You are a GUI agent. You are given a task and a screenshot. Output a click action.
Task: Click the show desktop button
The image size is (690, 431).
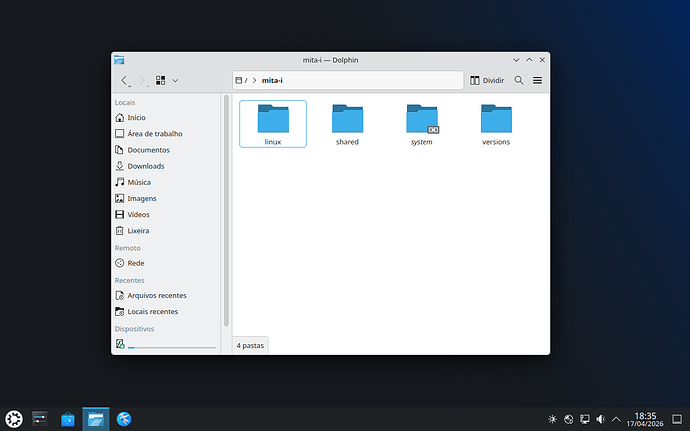point(677,419)
